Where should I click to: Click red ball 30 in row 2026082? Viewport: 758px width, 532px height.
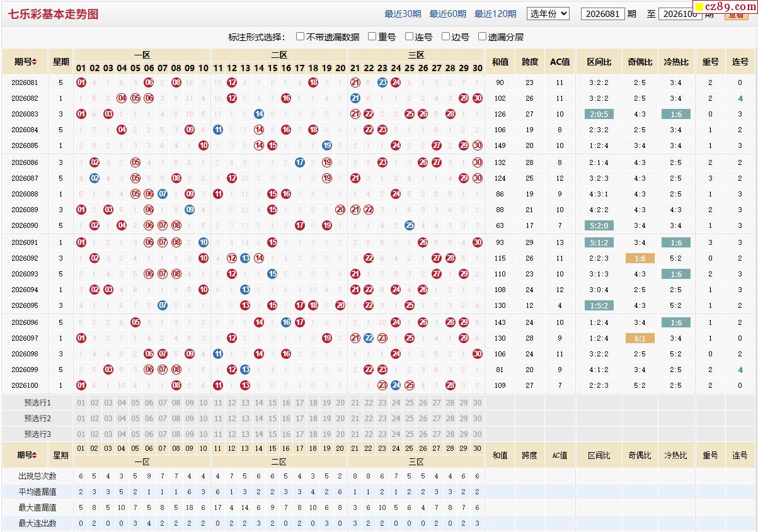point(478,98)
